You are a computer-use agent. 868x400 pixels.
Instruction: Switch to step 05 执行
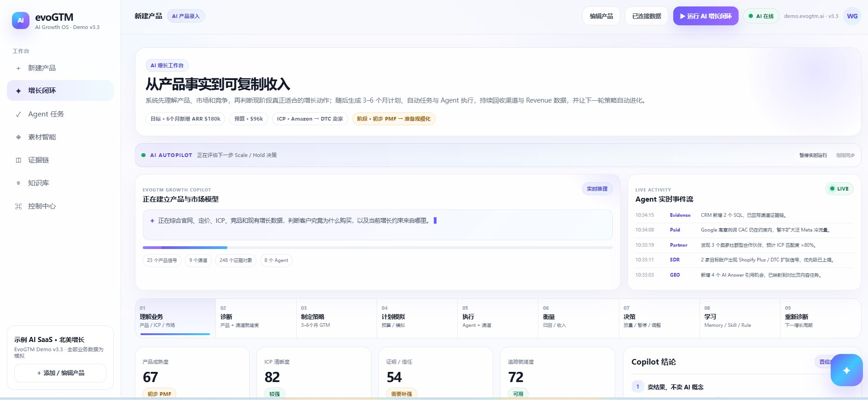click(498, 318)
